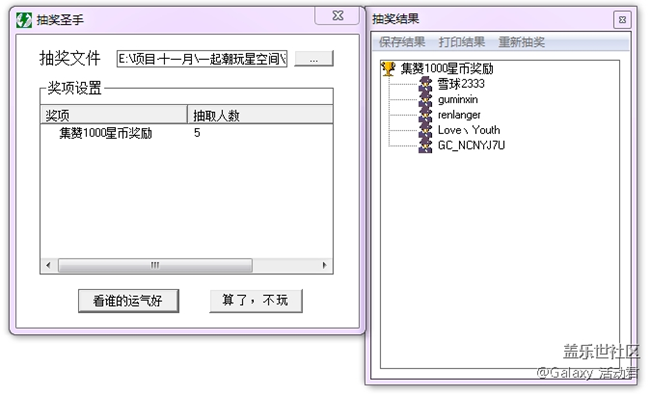This screenshot has width=650, height=395.
Task: Click the user icon next to guminxin
Action: [425, 99]
